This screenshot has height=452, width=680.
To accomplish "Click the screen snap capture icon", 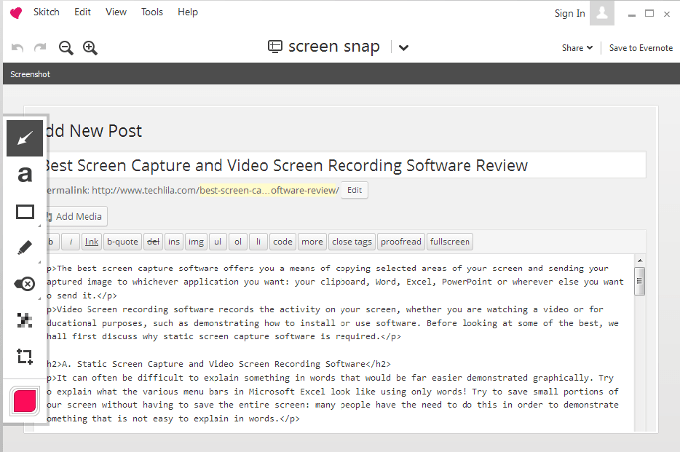I will (275, 46).
